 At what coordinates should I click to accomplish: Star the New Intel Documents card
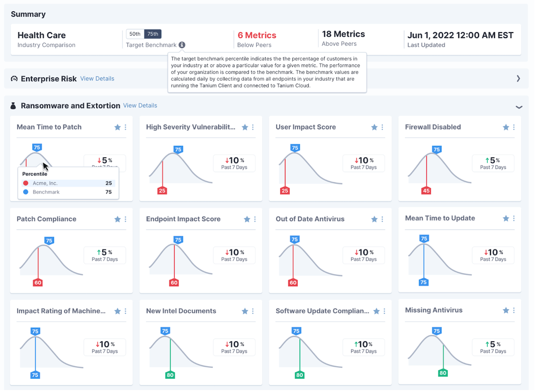tap(245, 311)
